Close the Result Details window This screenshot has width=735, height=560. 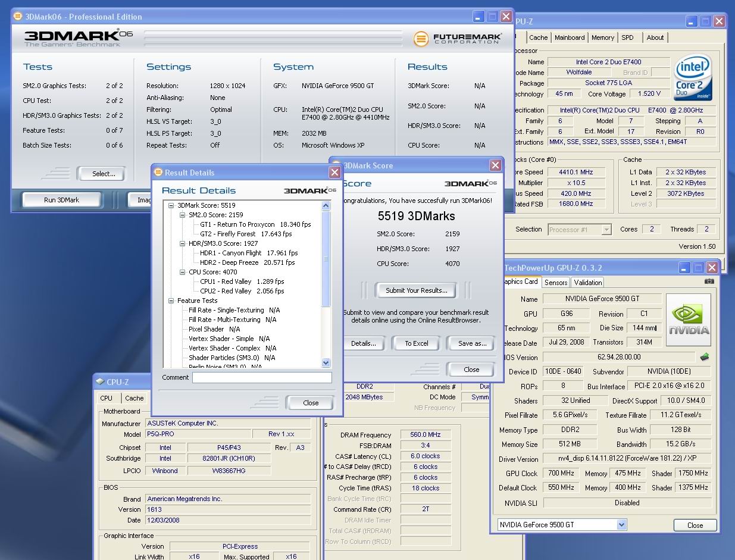(x=334, y=173)
